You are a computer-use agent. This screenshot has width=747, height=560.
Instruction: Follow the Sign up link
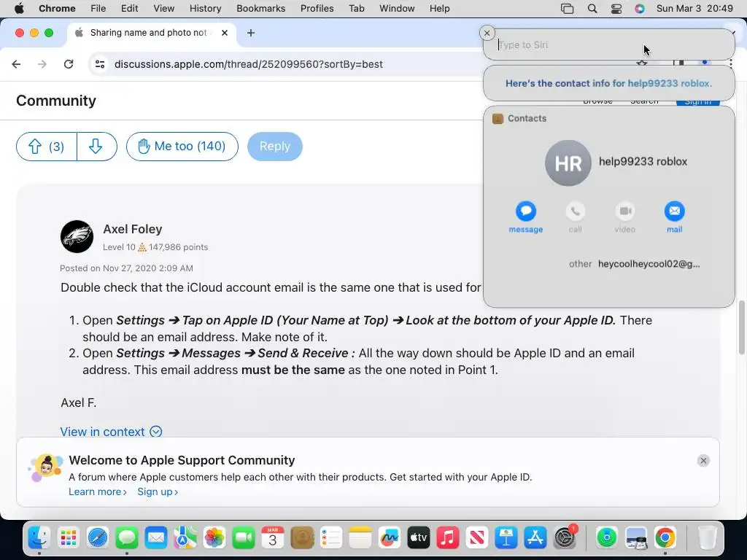tap(158, 492)
